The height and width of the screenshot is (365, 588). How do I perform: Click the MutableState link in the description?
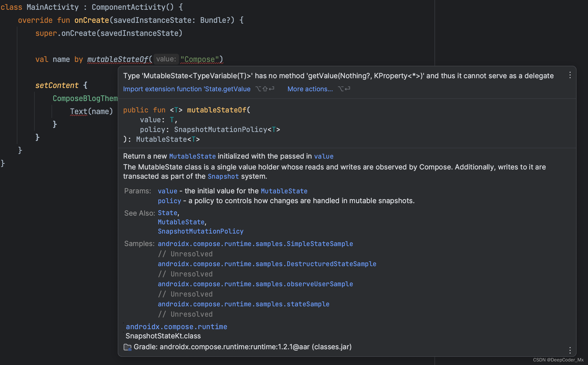[x=192, y=156]
